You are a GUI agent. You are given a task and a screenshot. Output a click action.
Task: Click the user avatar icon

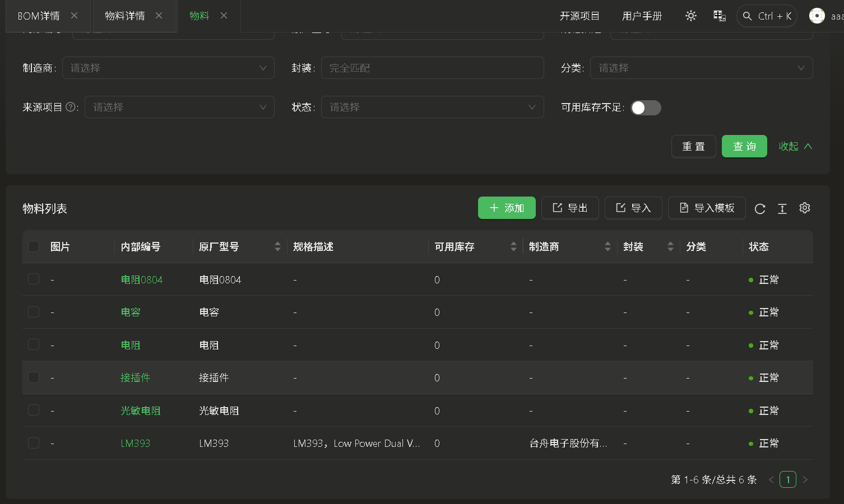(x=817, y=16)
